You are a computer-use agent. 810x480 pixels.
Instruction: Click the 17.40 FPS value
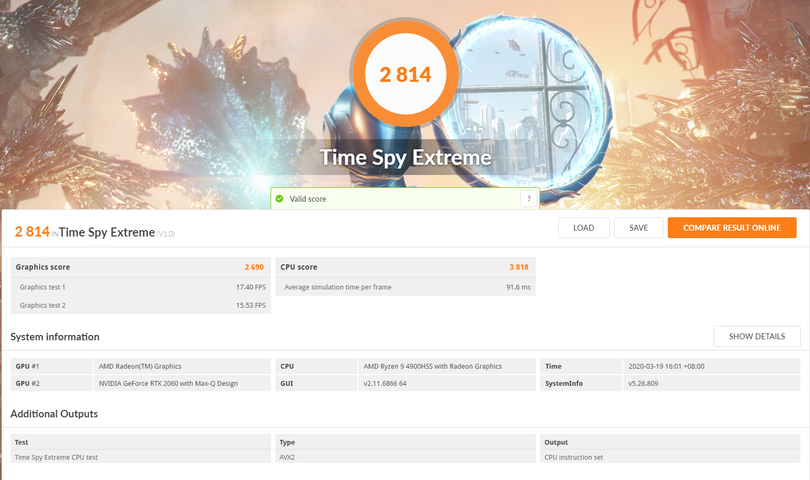point(251,287)
